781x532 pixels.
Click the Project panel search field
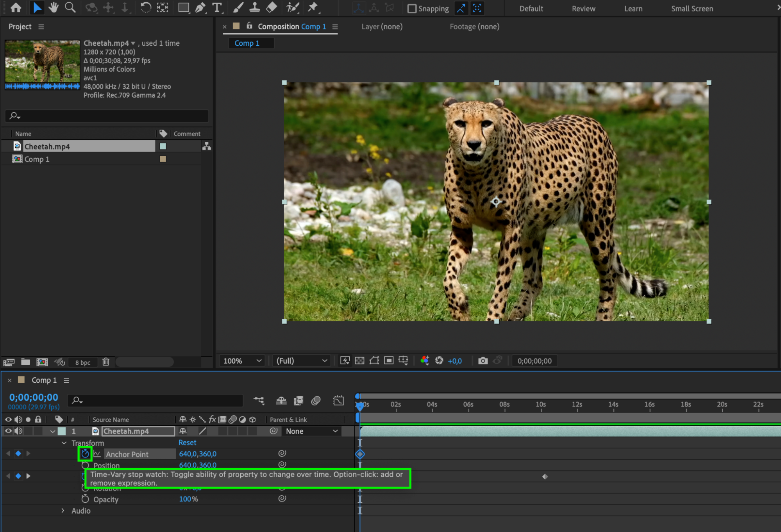[x=107, y=116]
